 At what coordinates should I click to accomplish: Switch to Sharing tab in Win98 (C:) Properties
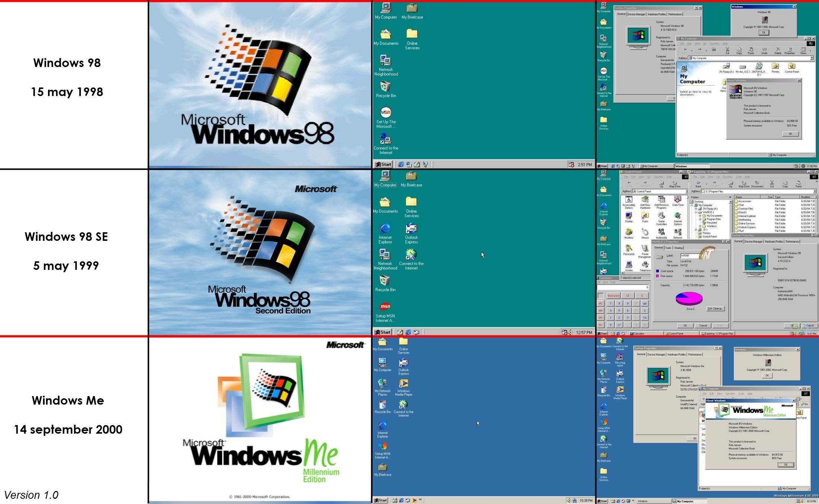(x=678, y=248)
